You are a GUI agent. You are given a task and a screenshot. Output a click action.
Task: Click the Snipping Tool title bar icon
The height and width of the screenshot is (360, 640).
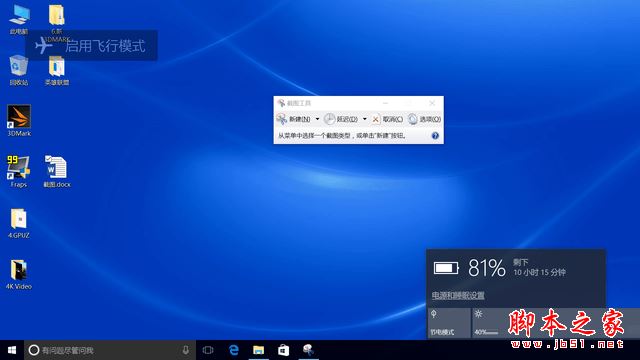281,103
